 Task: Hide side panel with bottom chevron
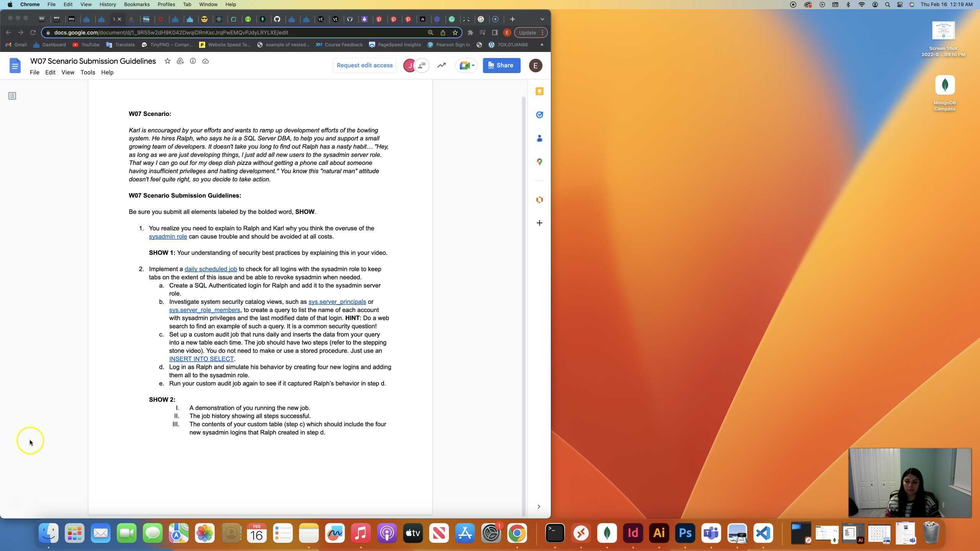pyautogui.click(x=539, y=507)
